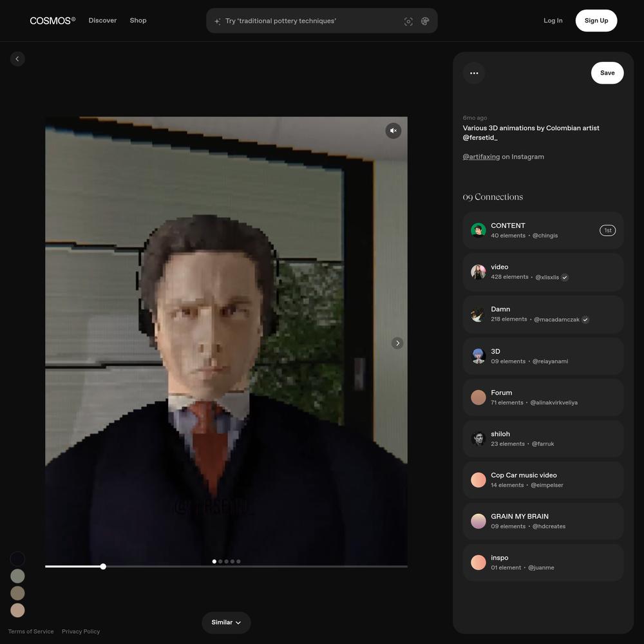The height and width of the screenshot is (644, 644).
Task: Open Privacy Policy link
Action: [x=81, y=631]
